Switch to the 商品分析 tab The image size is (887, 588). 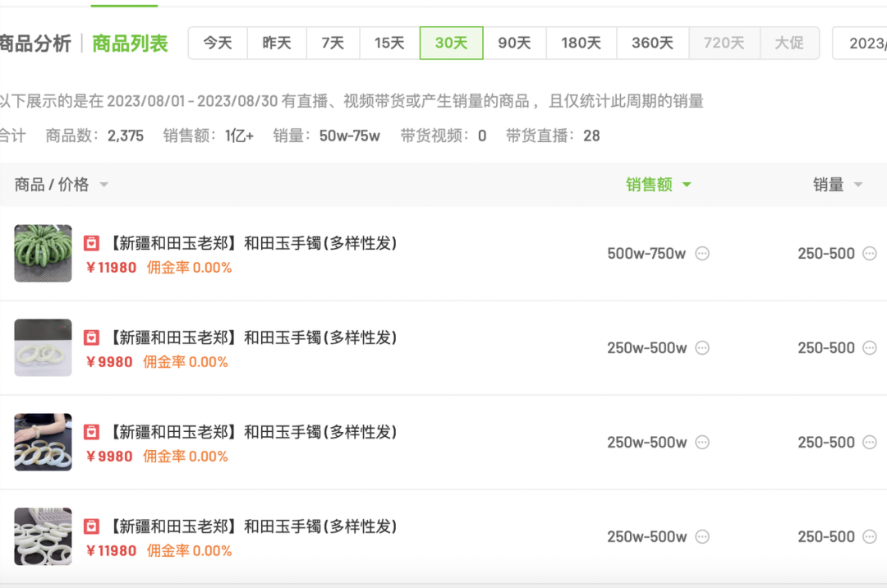35,44
